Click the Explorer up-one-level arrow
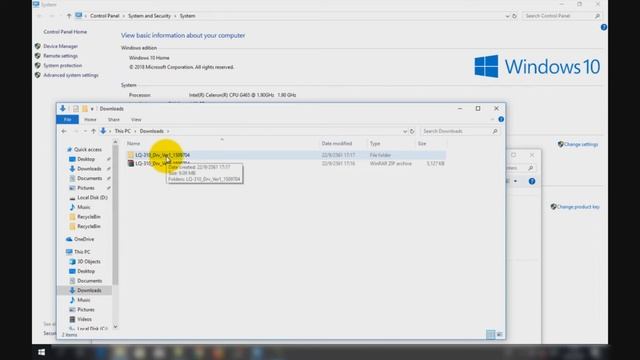The width and height of the screenshot is (640, 360). [93, 131]
